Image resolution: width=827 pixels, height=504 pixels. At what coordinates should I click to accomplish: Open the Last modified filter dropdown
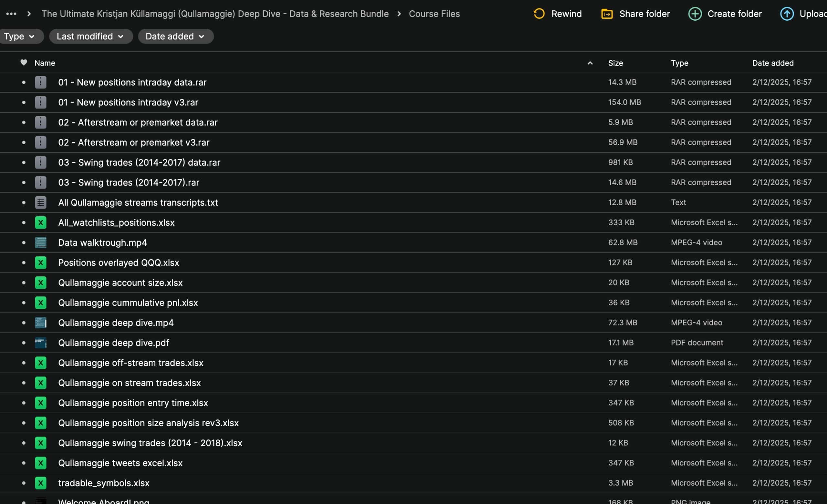[91, 36]
